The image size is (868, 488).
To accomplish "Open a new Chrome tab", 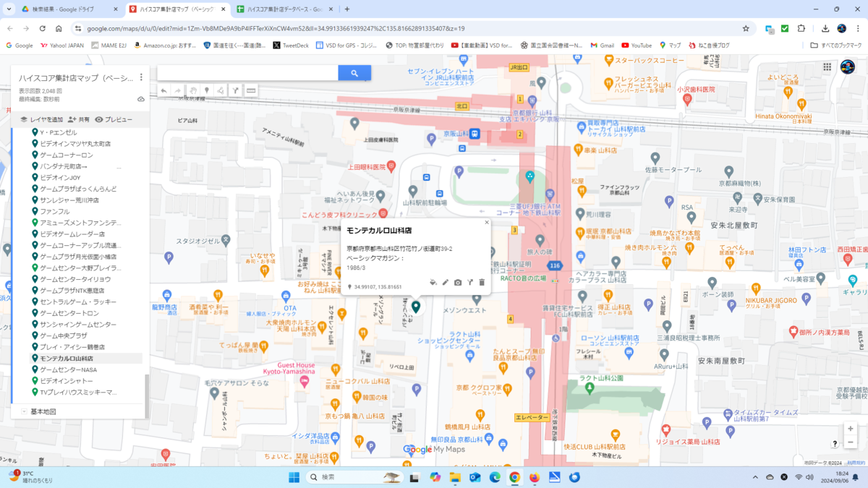I will [347, 9].
